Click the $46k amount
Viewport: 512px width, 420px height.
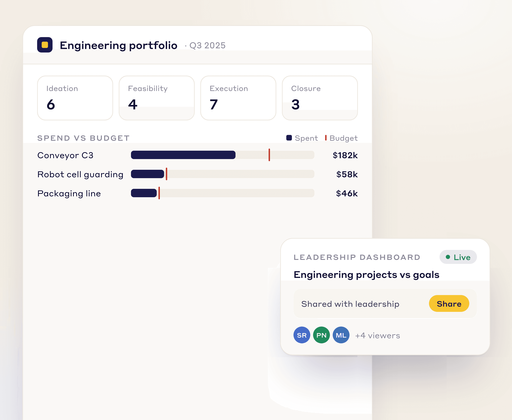[x=347, y=194]
